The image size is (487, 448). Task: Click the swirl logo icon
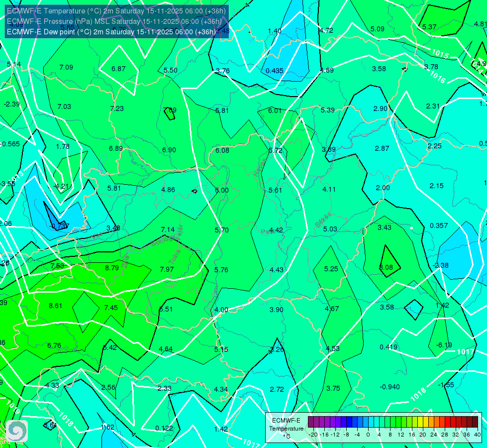tap(17, 431)
